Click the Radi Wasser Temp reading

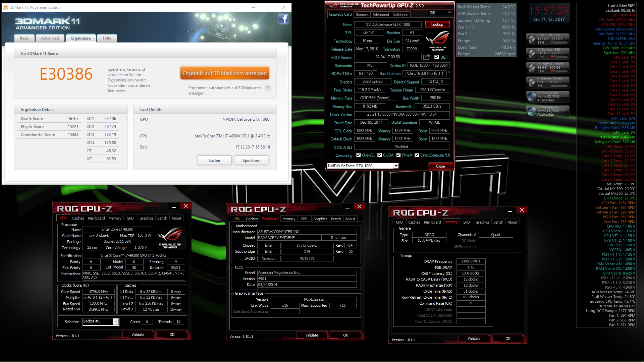coord(486,7)
